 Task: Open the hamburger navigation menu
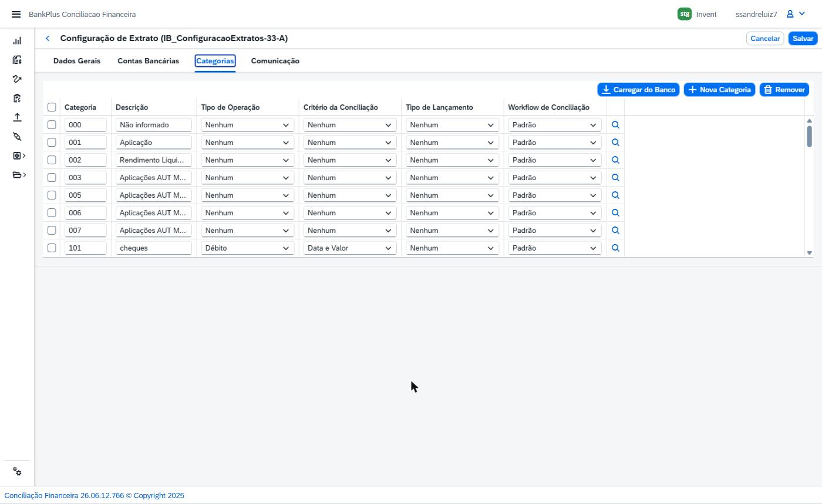coord(16,14)
